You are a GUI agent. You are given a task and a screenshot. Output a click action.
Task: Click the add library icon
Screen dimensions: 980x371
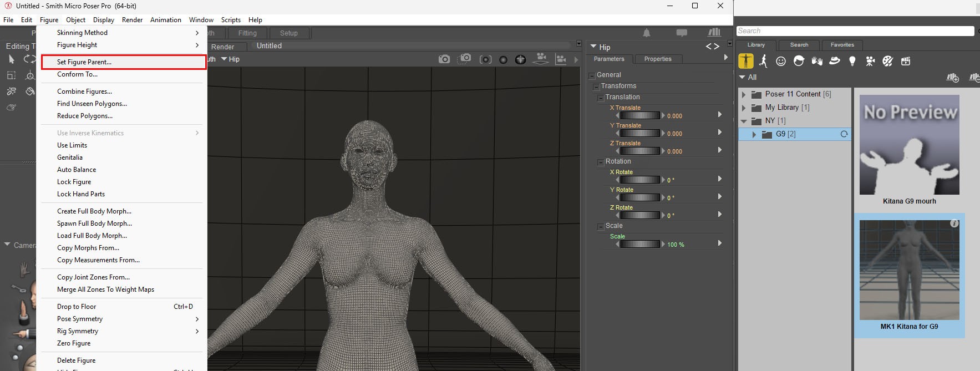pos(953,78)
